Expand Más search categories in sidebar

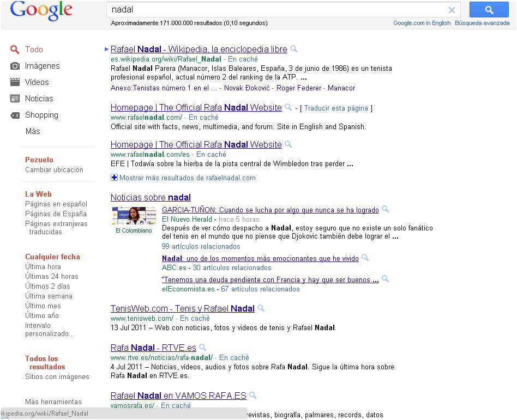[33, 131]
